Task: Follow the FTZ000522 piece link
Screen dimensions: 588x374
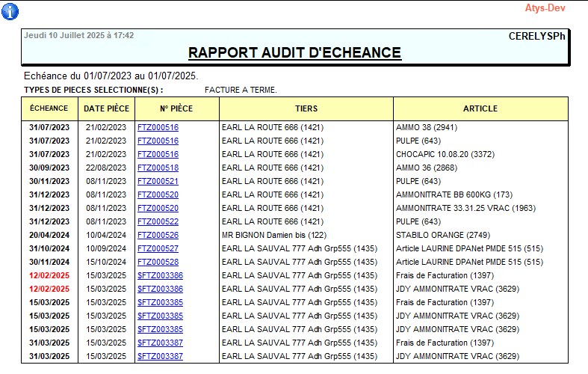Action: point(158,221)
